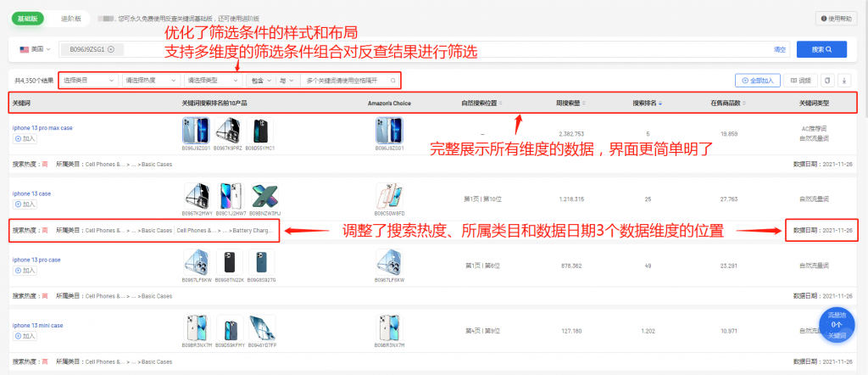This screenshot has width=868, height=375.
Task: Click the 共4,350个结果 result count
Action: pyautogui.click(x=34, y=81)
